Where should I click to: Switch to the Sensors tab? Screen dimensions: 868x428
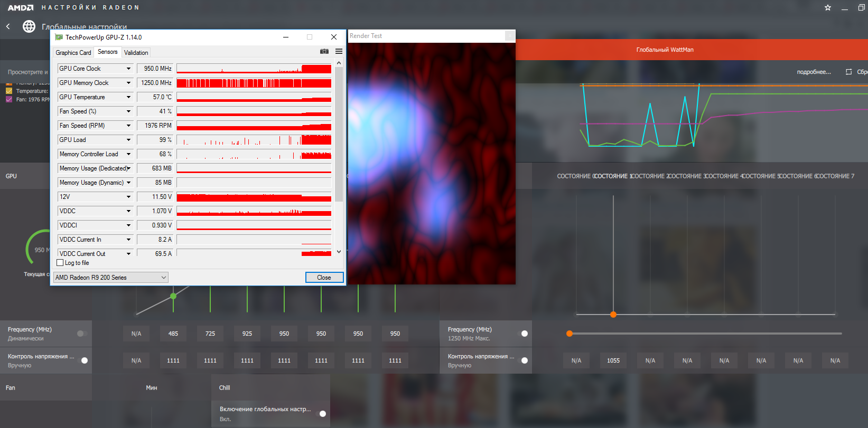108,52
